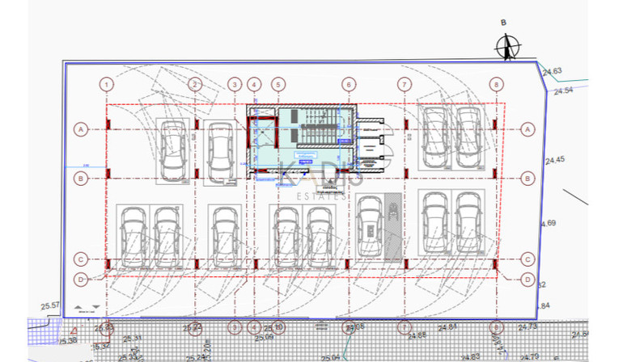Click grid bubble C on left side
This screenshot has height=362, width=644.
(x=80, y=259)
